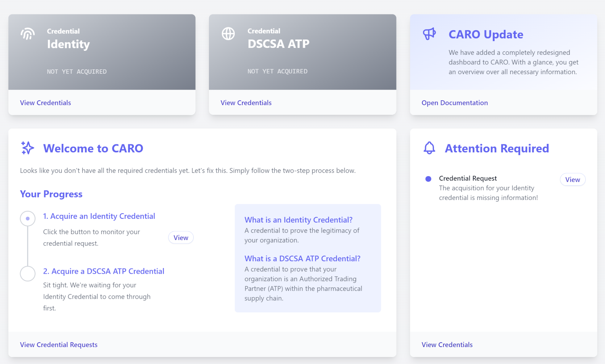Open View Credentials in the Attention Required panel
The image size is (605, 364).
pos(447,345)
